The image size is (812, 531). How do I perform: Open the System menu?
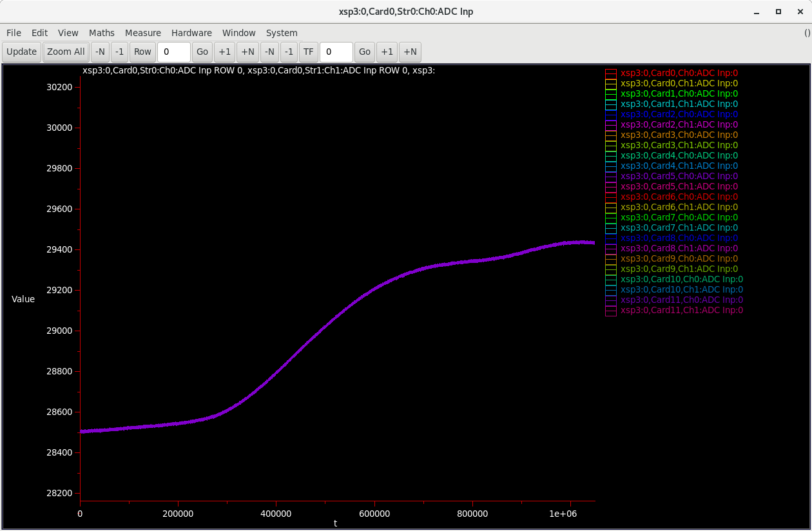tap(282, 33)
